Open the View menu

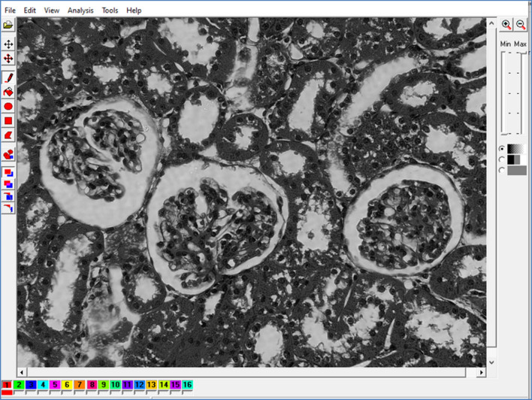(52, 11)
